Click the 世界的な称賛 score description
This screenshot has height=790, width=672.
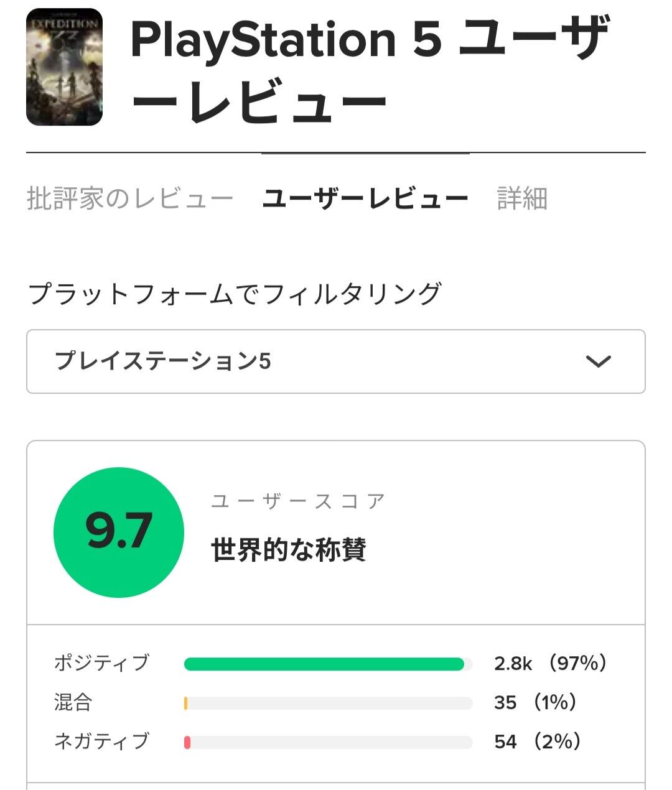[289, 551]
